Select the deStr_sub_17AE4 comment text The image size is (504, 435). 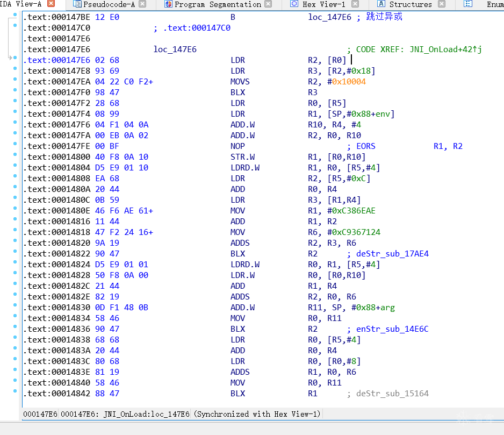click(x=392, y=254)
